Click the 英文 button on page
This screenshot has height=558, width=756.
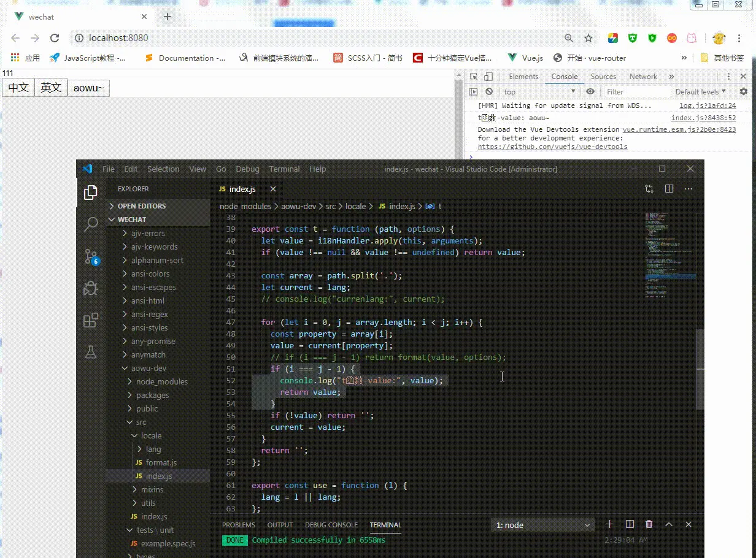point(51,88)
